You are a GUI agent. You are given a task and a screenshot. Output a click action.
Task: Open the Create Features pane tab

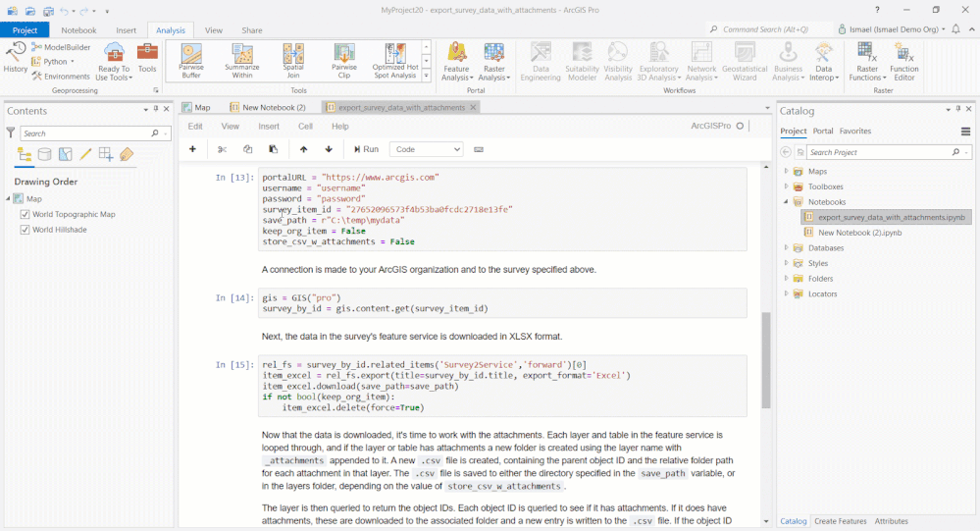[x=840, y=521]
